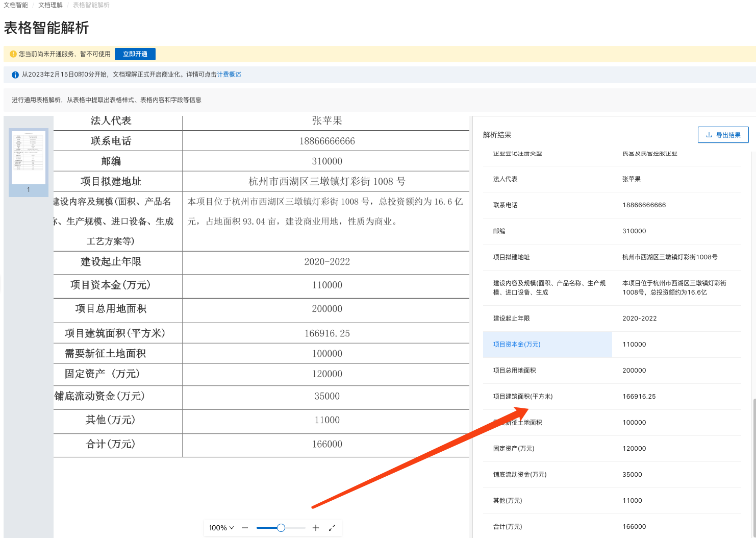Click document label 需要新征土地面积

(105, 354)
